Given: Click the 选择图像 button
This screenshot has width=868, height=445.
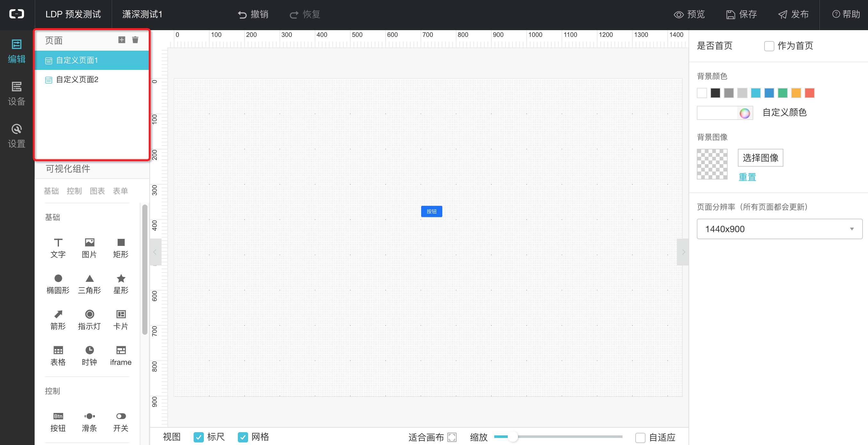Looking at the screenshot, I should 760,158.
